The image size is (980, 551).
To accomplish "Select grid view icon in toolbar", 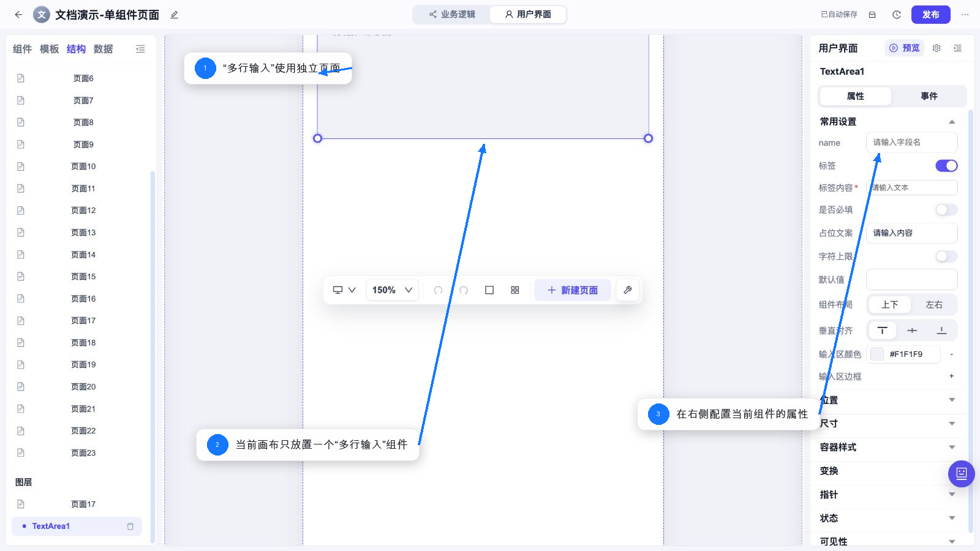I will 515,290.
